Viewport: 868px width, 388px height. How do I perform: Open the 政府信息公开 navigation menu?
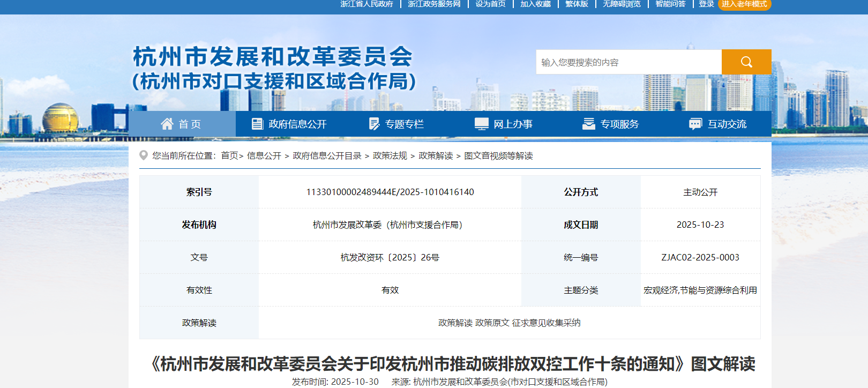pos(297,124)
